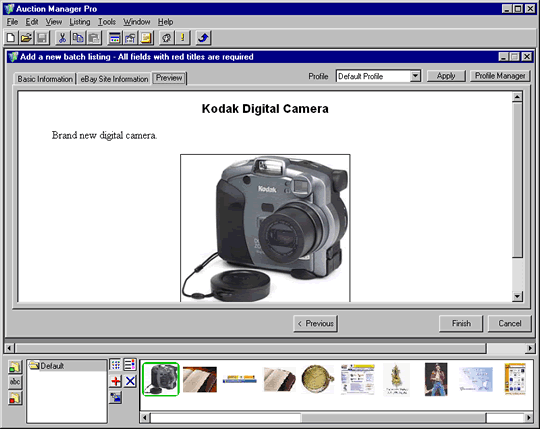This screenshot has width=540, height=429.
Task: Click the blue X delete image icon
Action: click(130, 381)
